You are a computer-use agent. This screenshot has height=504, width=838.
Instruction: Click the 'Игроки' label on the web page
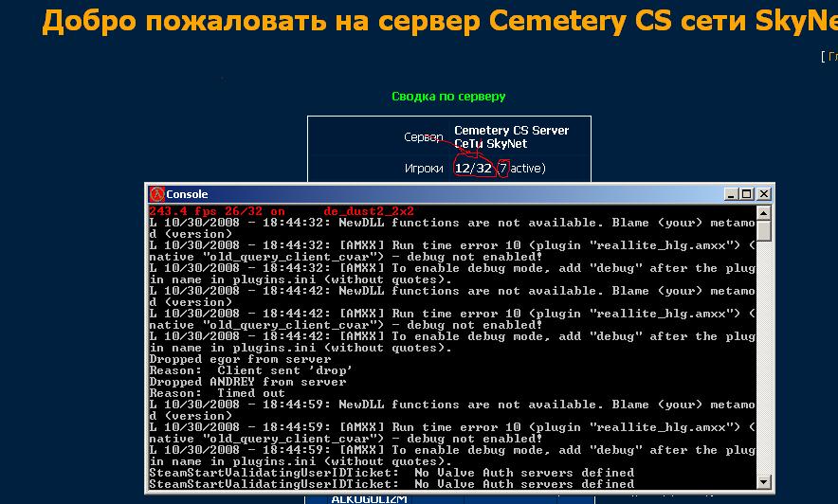click(x=424, y=169)
